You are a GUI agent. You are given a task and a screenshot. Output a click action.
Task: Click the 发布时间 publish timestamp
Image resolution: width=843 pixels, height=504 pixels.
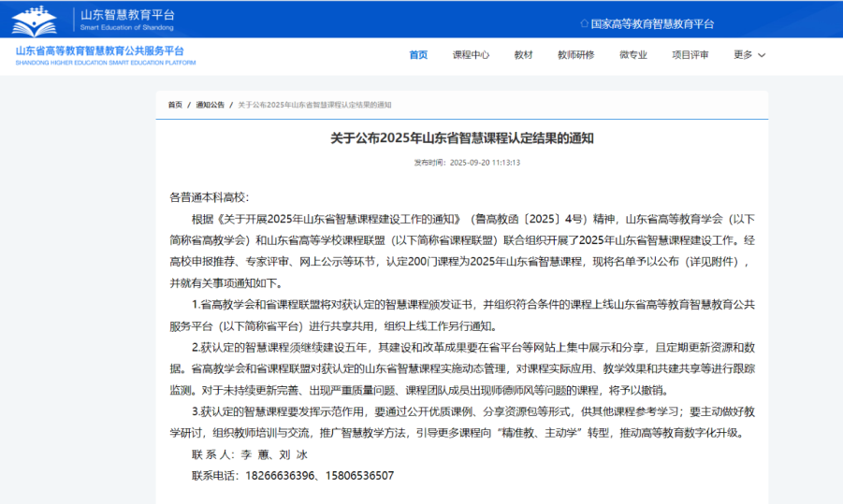tap(467, 162)
